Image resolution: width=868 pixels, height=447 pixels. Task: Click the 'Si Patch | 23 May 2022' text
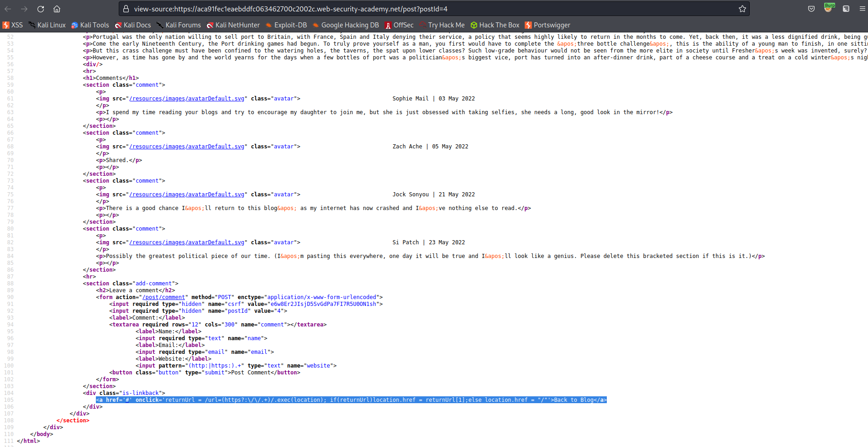[x=429, y=242]
